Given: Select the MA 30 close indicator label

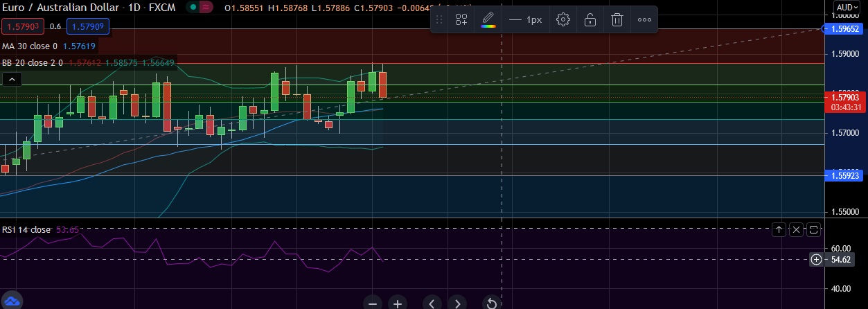Looking at the screenshot, I should click(30, 46).
